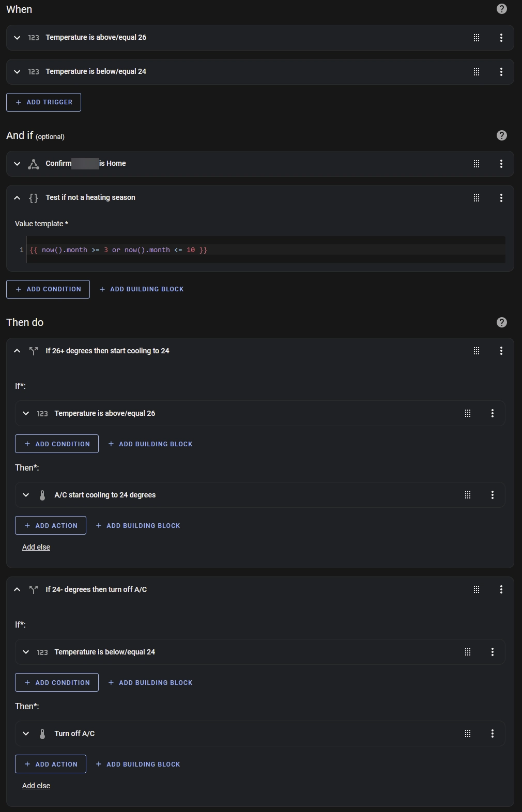Open overflow menu for If 24- degrees block

[501, 589]
